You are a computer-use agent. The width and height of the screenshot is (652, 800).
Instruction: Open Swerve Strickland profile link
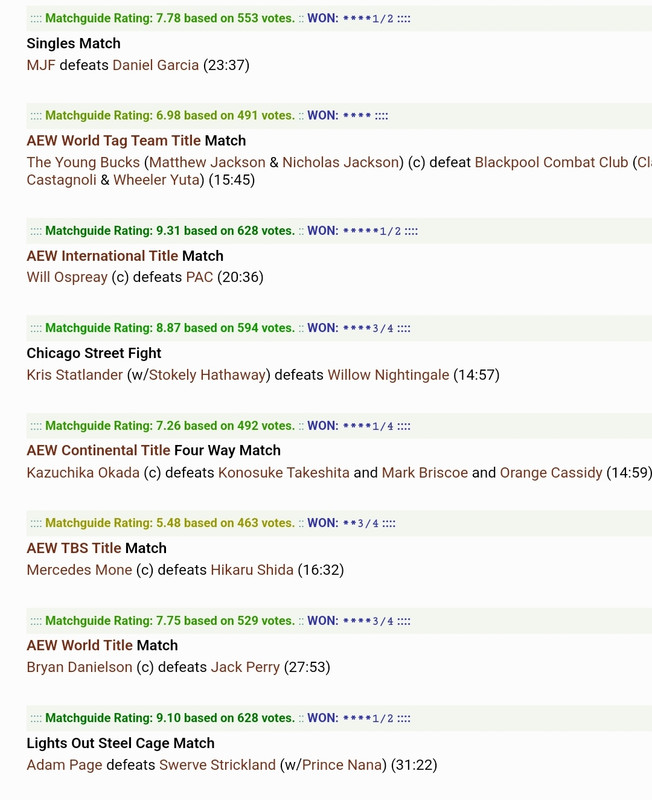[217, 765]
